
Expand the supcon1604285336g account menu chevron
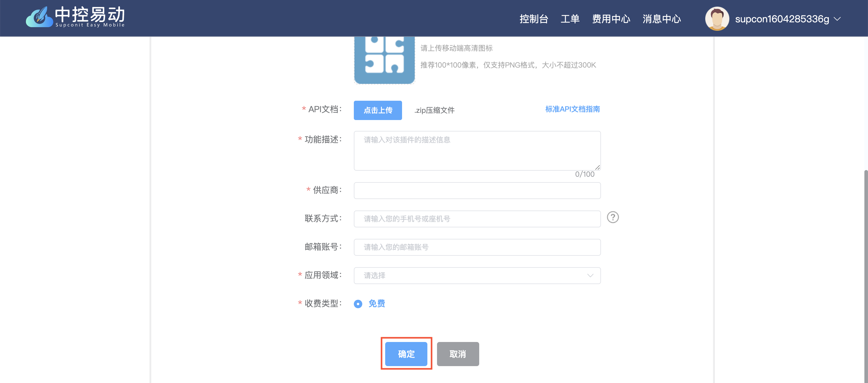pos(838,19)
